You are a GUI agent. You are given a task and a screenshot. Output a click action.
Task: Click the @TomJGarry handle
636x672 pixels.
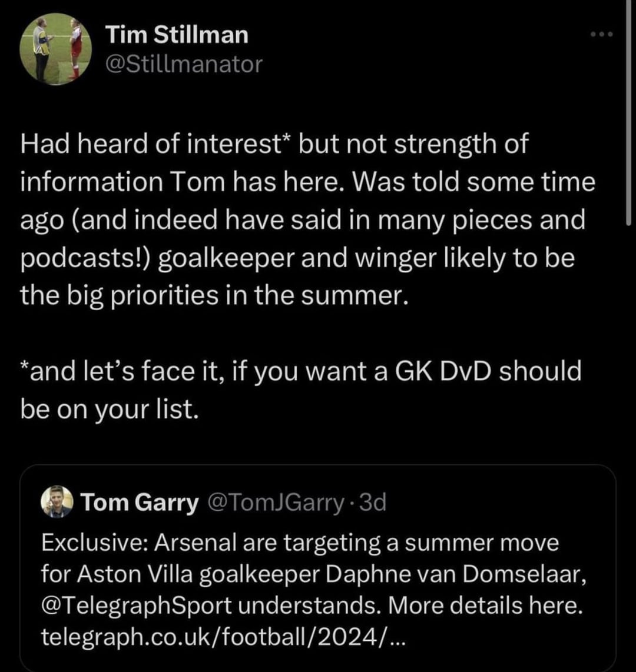click(273, 503)
